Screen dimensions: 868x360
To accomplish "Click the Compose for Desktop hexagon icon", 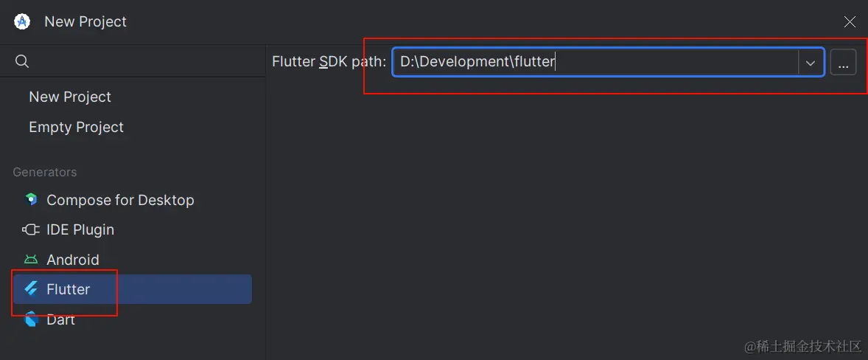I will (31, 200).
